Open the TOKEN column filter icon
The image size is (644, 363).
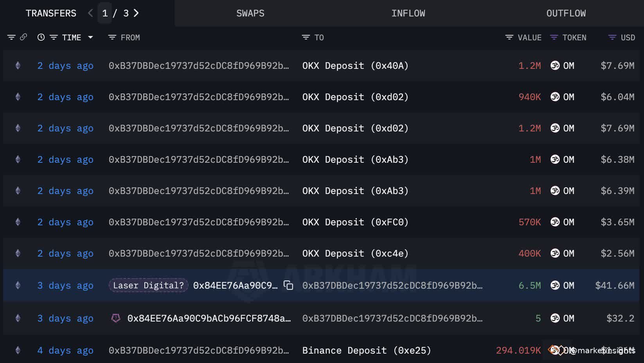554,38
